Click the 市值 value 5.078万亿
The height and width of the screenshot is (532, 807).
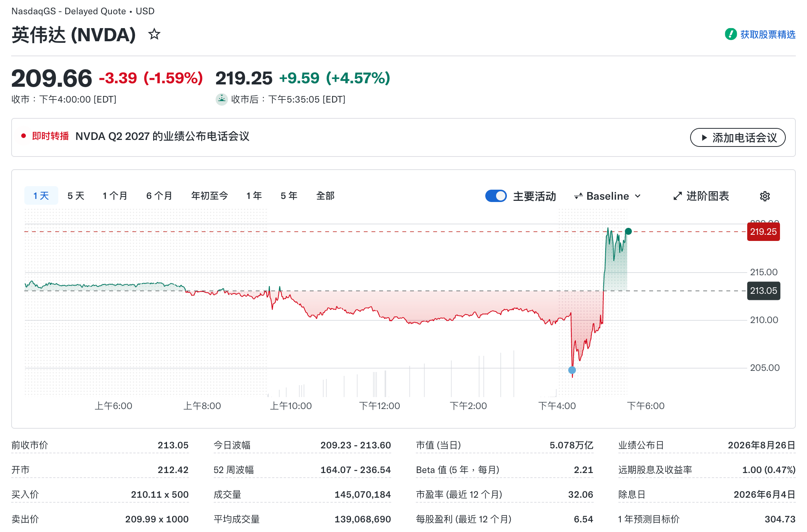tap(571, 445)
